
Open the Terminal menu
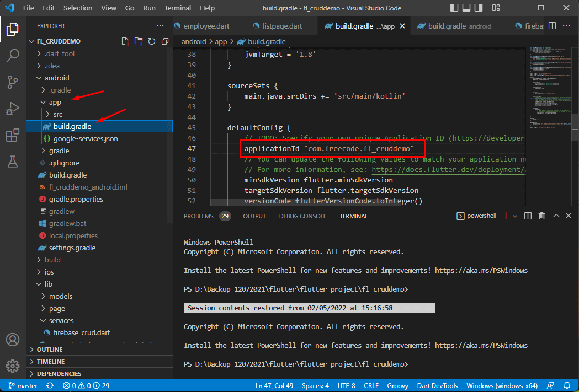[x=178, y=8]
